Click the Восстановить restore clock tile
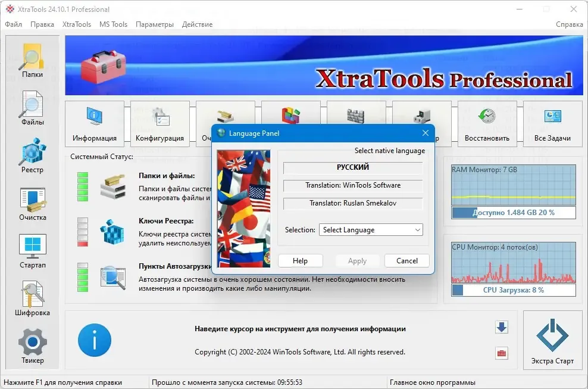The image size is (588, 389). point(487,123)
